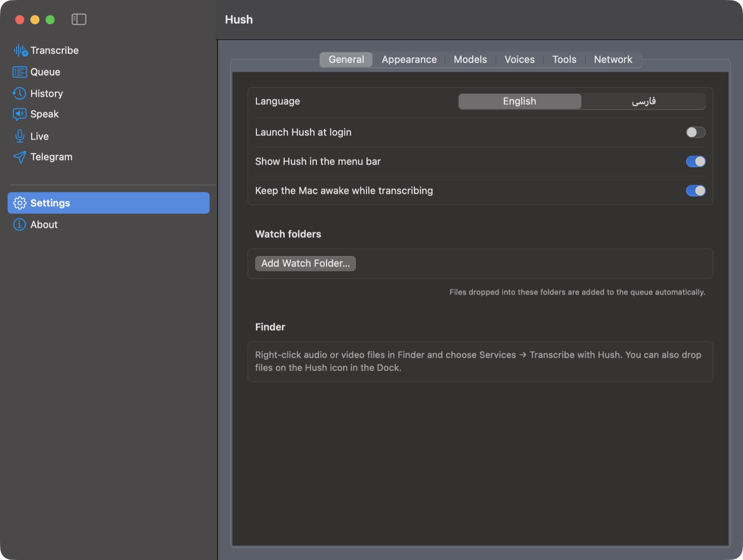Click the About info icon
Image resolution: width=743 pixels, height=560 pixels.
[x=20, y=225]
